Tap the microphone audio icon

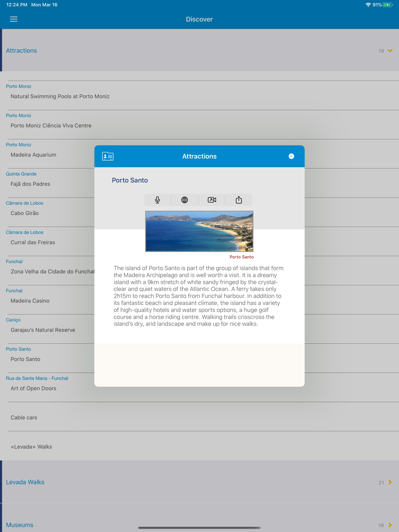(158, 200)
